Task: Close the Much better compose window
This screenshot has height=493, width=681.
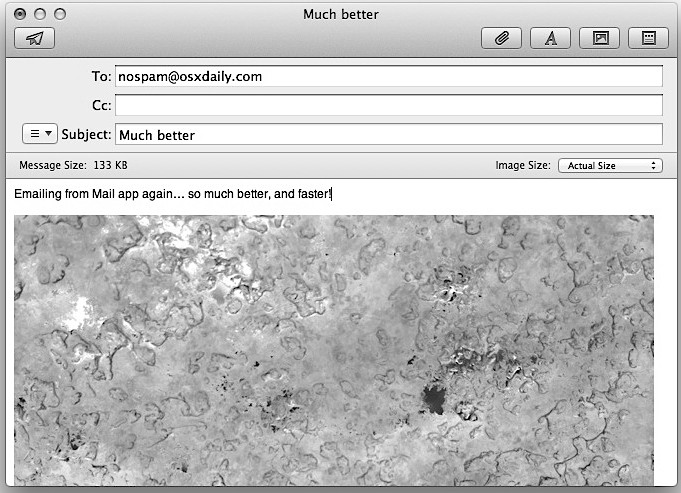Action: tap(20, 14)
